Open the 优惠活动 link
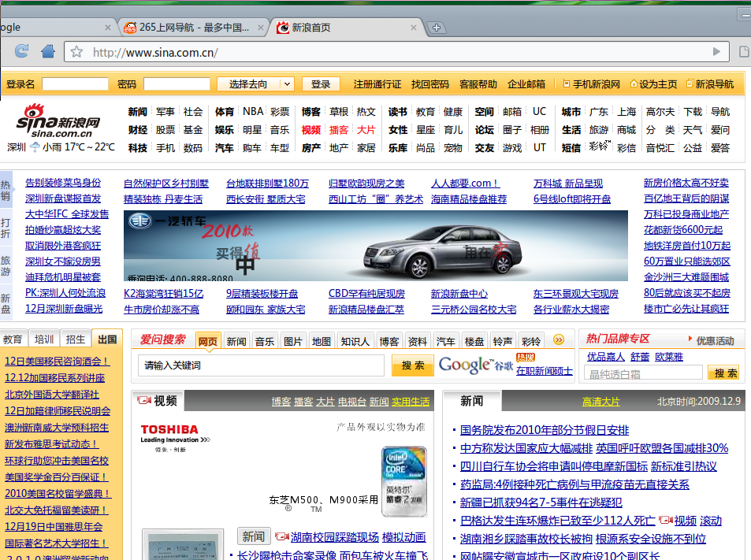 [715, 340]
